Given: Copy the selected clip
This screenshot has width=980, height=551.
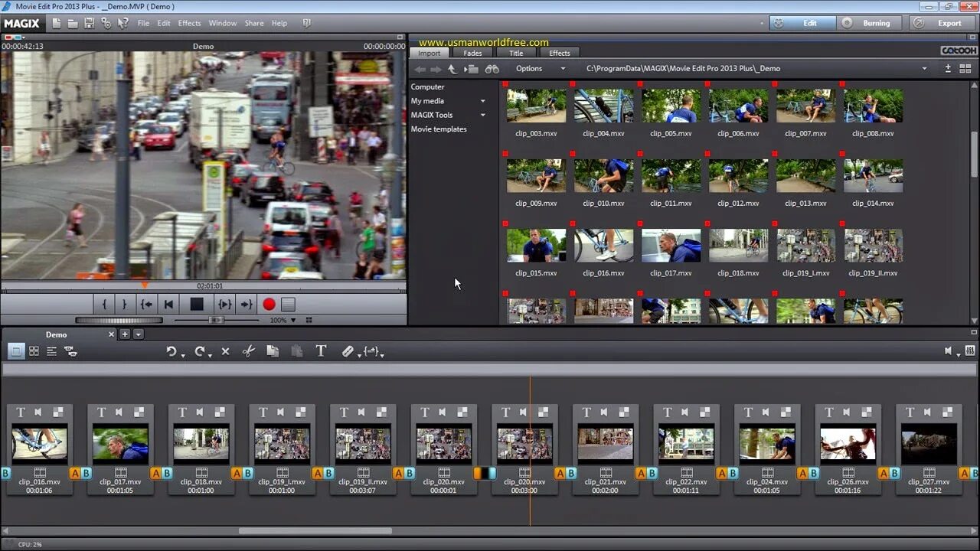Looking at the screenshot, I should pos(273,351).
